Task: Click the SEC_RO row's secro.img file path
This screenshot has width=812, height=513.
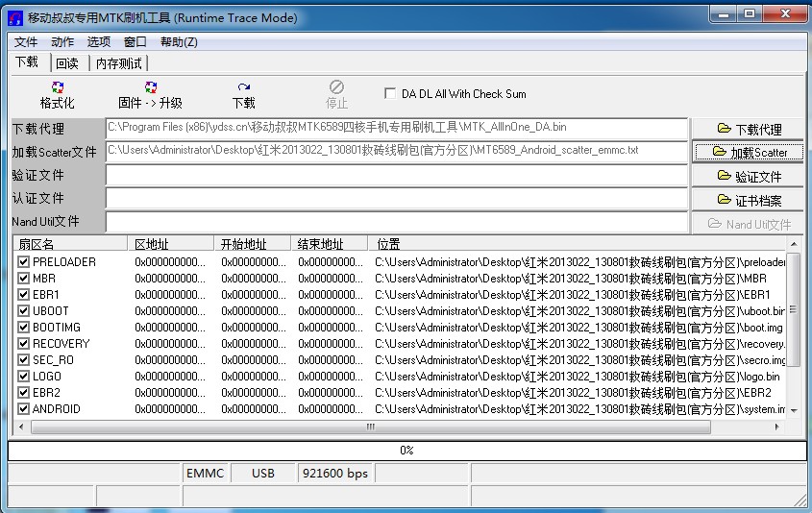Action: pos(579,360)
